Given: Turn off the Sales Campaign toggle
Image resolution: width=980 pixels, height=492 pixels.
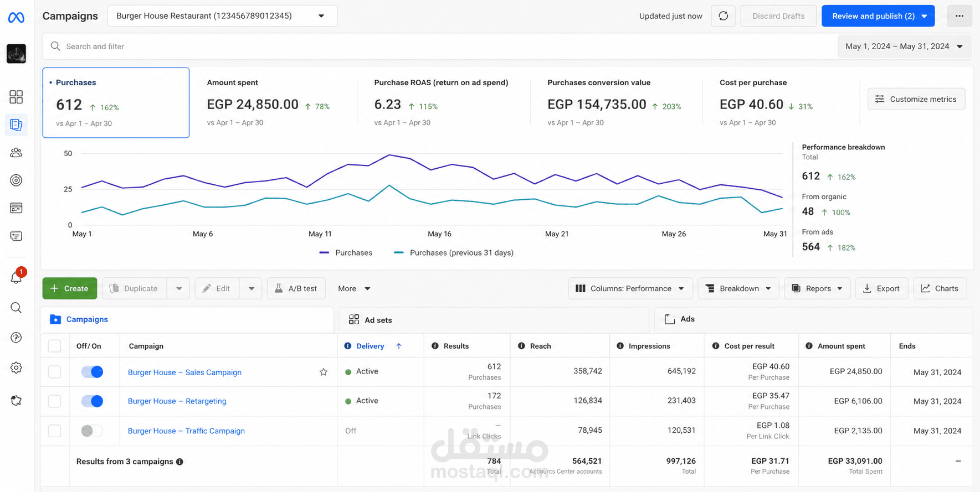Looking at the screenshot, I should click(x=92, y=372).
